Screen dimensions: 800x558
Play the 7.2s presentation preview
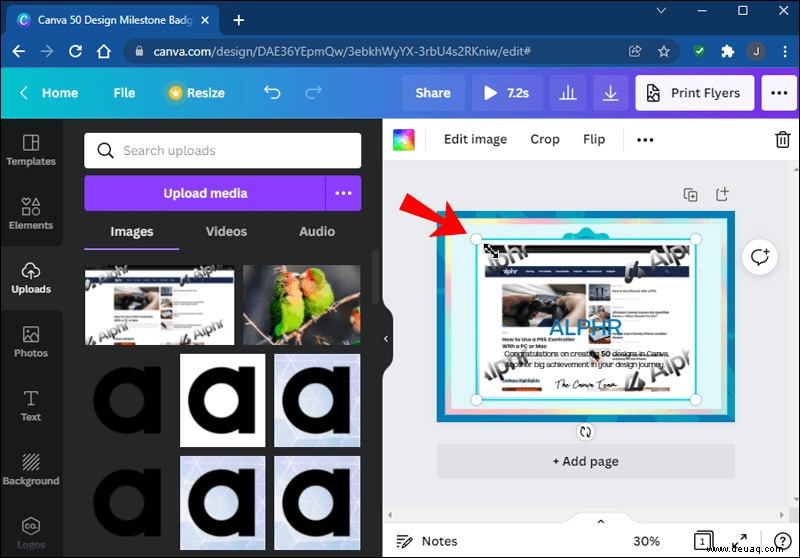click(507, 93)
